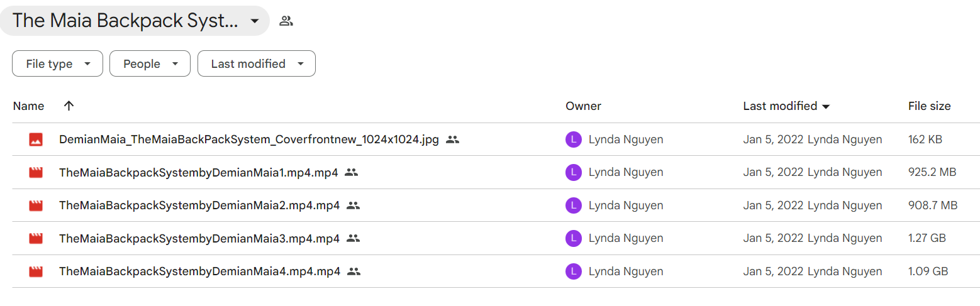
Task: Click the shared icon next to DemianMaia4.mp4.mp4
Action: 354,271
